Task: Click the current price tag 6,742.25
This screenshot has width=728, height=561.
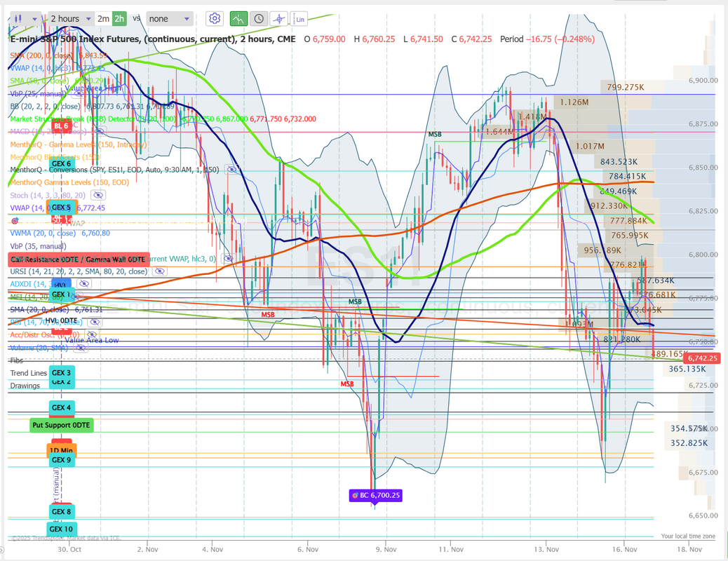Action: tap(702, 358)
